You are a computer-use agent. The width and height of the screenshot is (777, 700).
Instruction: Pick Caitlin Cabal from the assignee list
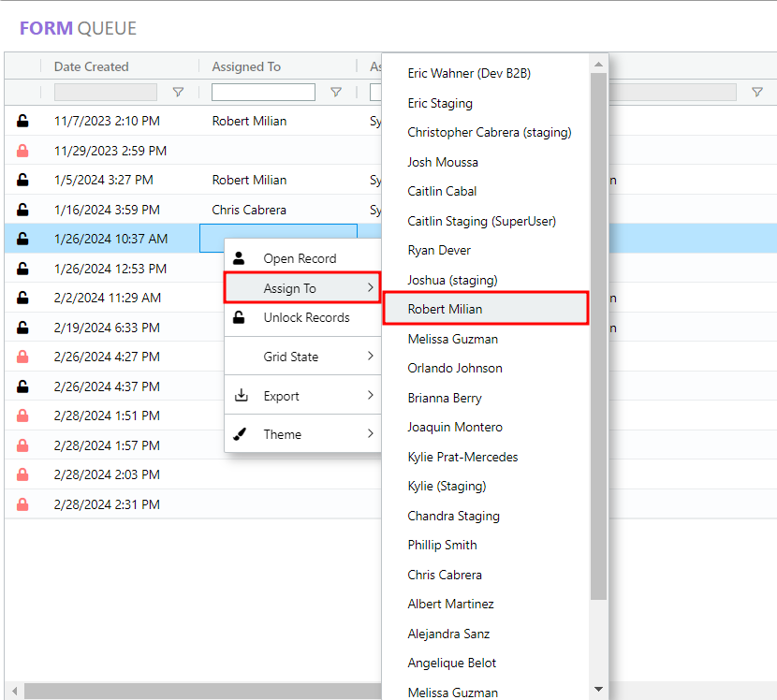pos(442,191)
